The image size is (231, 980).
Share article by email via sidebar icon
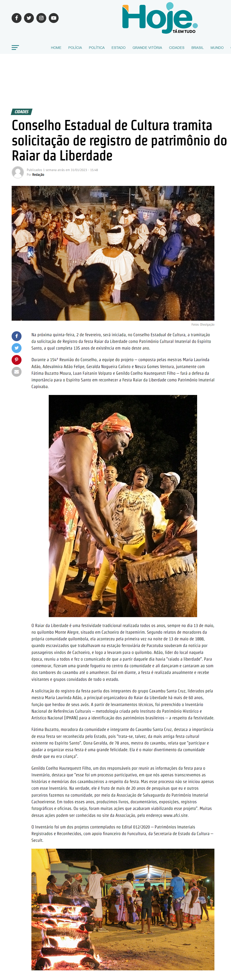(x=16, y=372)
